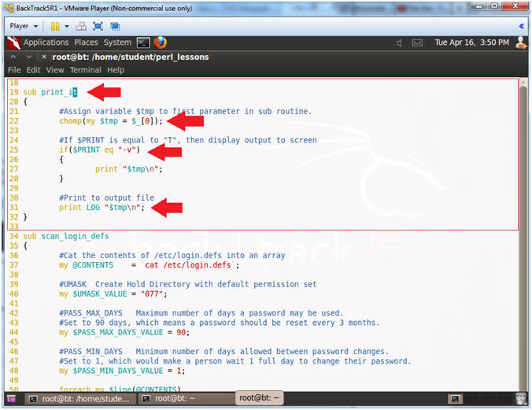This screenshot has width=532, height=410.
Task: Open the Terminal menu
Action: [86, 70]
